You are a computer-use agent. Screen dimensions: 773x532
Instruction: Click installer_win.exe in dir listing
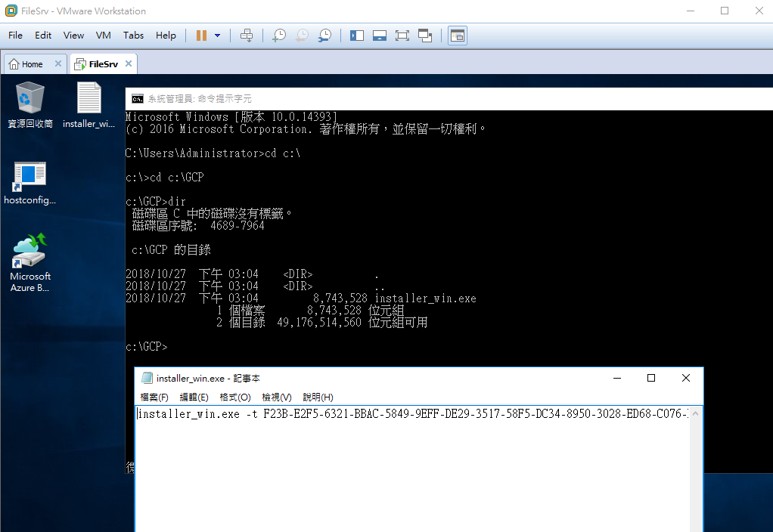pyautogui.click(x=425, y=298)
